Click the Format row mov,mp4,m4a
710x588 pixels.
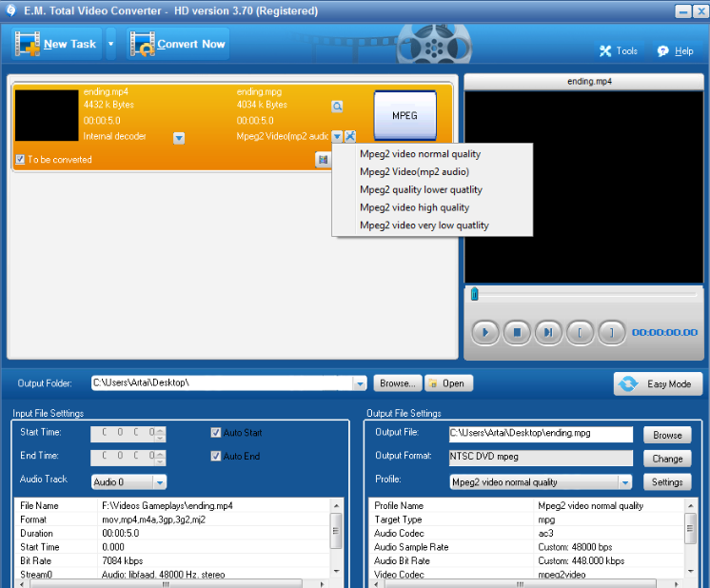(172, 519)
